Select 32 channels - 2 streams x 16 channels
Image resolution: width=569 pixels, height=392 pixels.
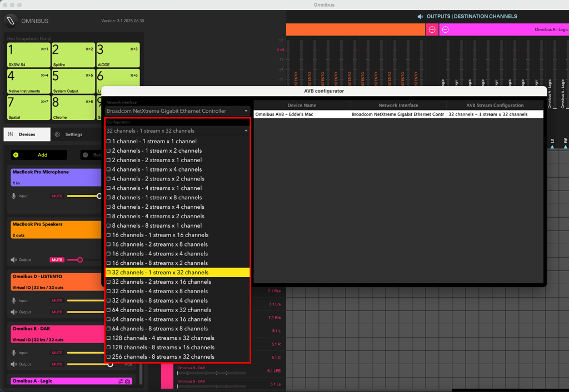point(177,282)
